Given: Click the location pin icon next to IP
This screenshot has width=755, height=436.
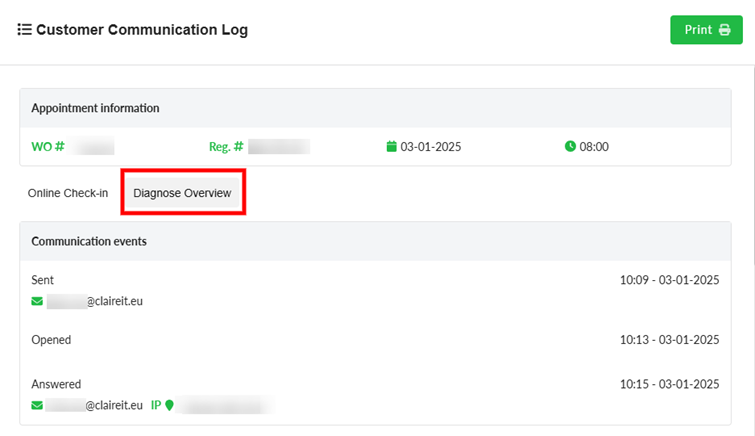Looking at the screenshot, I should 169,406.
